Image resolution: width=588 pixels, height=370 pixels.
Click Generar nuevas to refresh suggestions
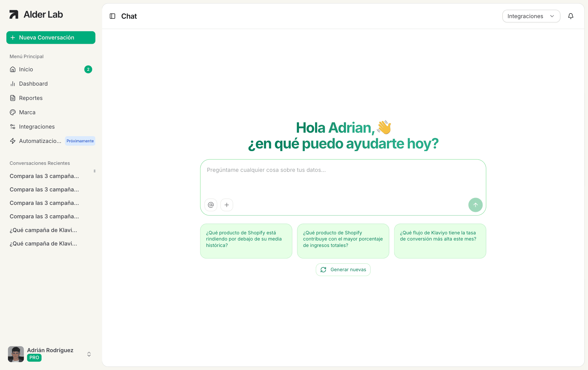pyautogui.click(x=343, y=269)
